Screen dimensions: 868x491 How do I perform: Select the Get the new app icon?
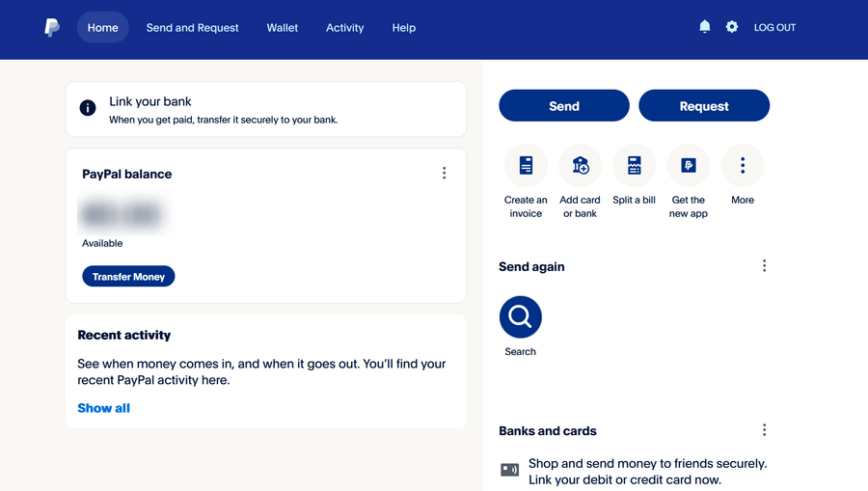click(688, 165)
